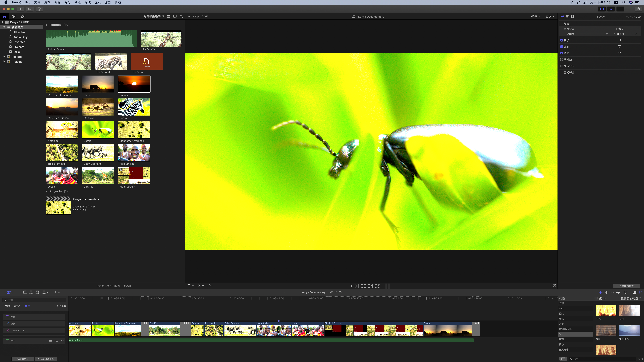Click the import media arrow icon
The height and width of the screenshot is (362, 644).
pos(21,9)
